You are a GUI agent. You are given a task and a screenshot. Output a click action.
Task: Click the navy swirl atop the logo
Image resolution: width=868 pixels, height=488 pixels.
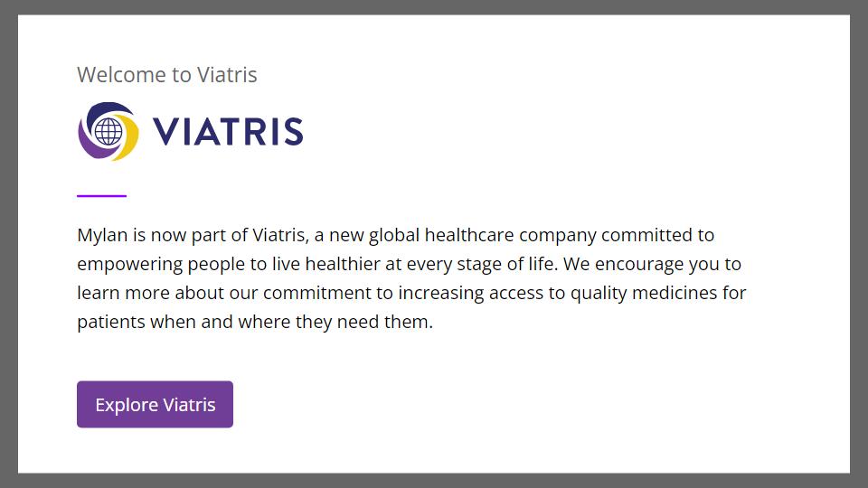pyautogui.click(x=101, y=110)
